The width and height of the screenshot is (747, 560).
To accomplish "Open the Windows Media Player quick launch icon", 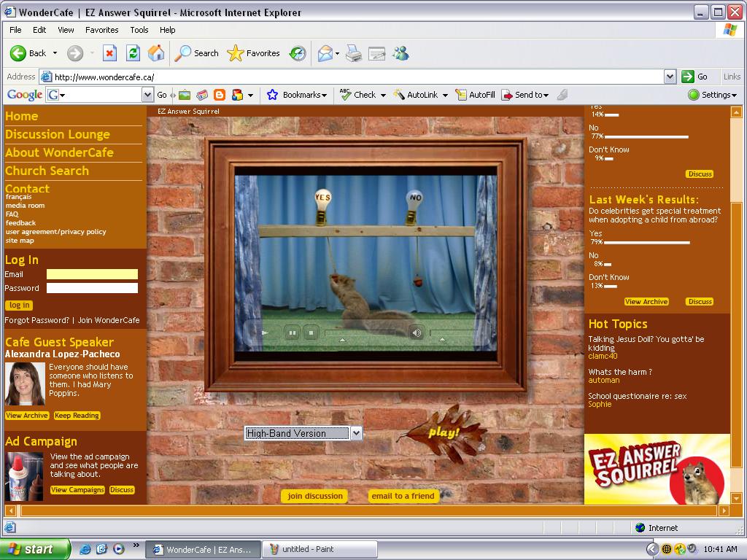I will (x=119, y=549).
